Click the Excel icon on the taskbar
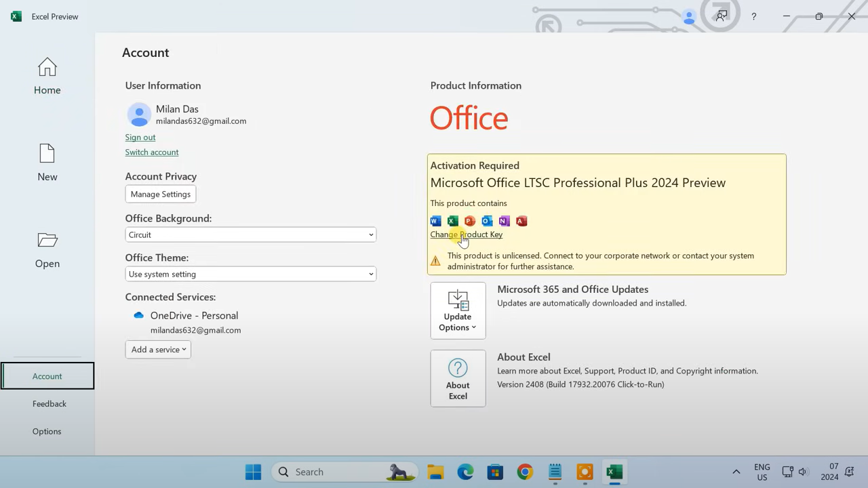This screenshot has width=868, height=488. [x=614, y=472]
